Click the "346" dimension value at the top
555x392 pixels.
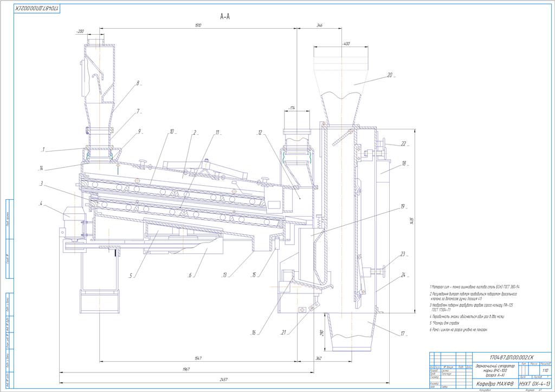[319, 25]
